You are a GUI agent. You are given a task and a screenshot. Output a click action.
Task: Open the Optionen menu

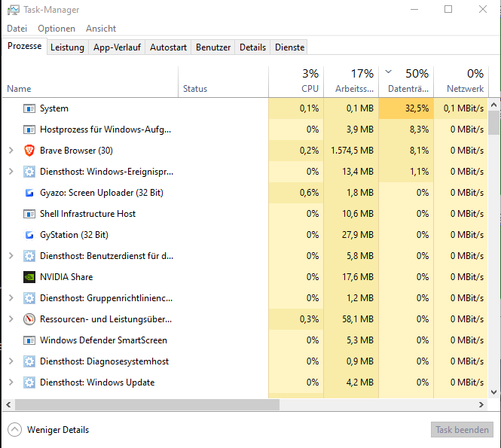tap(57, 29)
